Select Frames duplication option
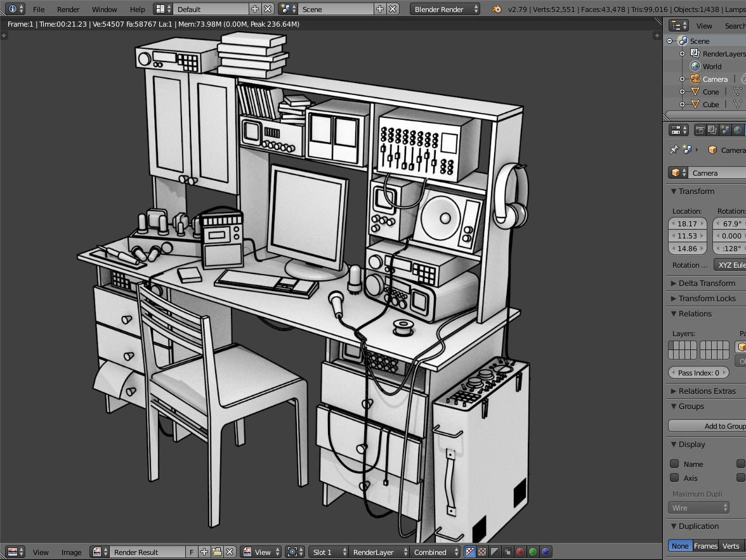 pyautogui.click(x=705, y=545)
